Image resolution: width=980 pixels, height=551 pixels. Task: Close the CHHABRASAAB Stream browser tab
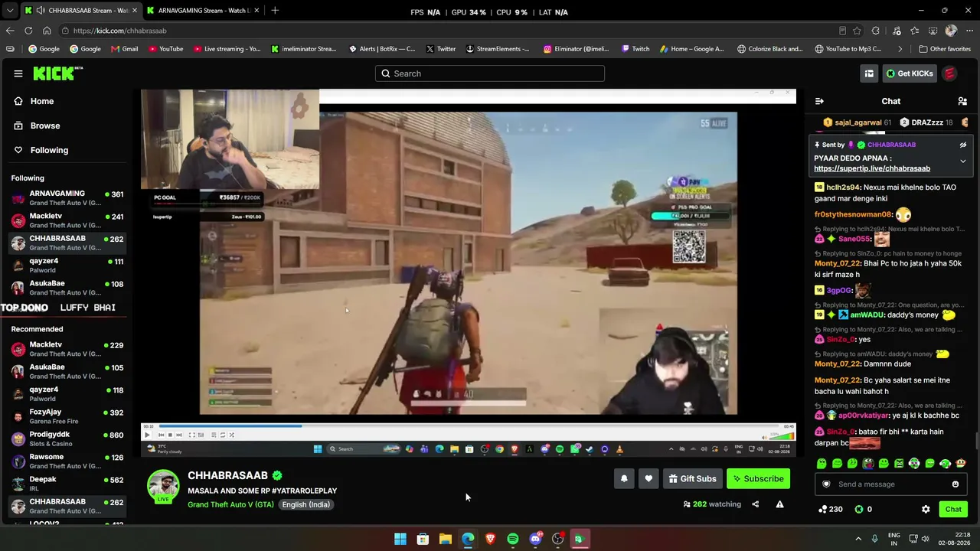135,11
